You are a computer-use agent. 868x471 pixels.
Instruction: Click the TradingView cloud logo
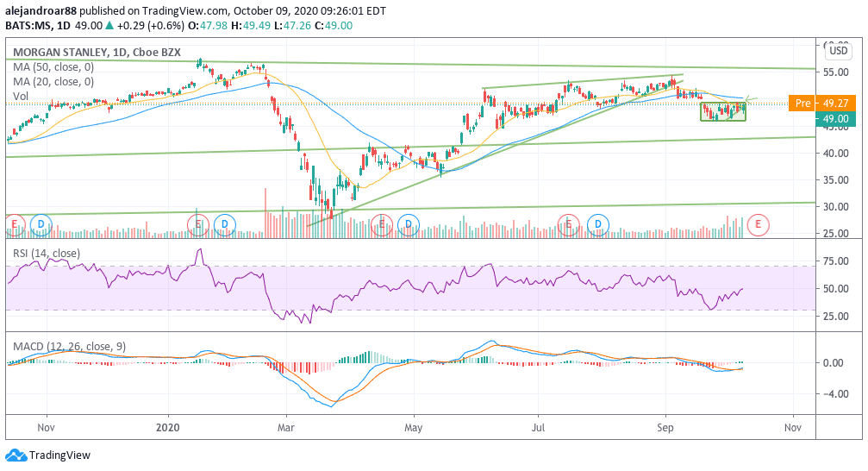point(16,455)
